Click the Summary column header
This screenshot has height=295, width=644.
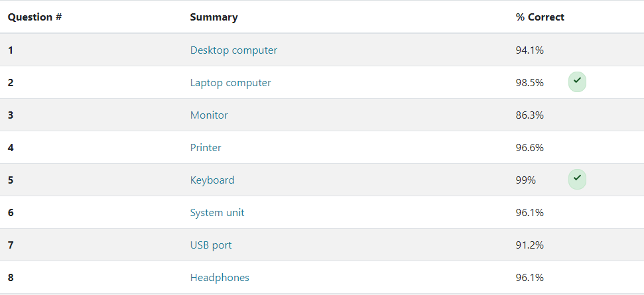click(214, 17)
